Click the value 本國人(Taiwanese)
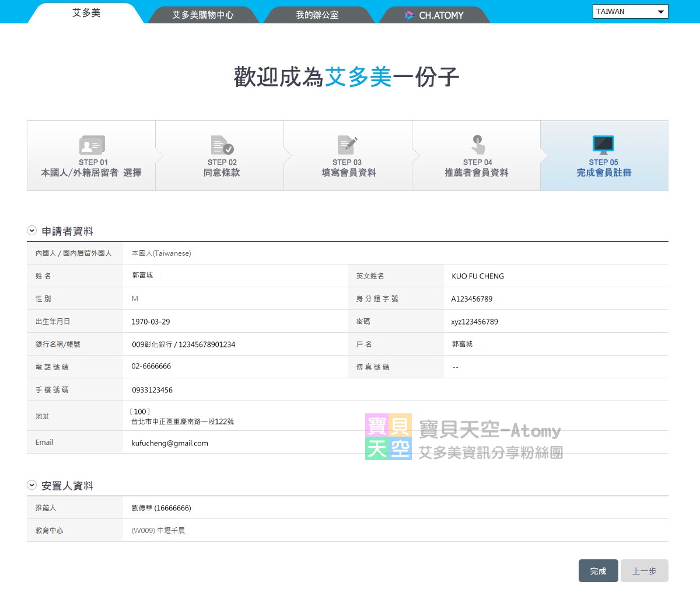The width and height of the screenshot is (700, 592). tap(161, 253)
